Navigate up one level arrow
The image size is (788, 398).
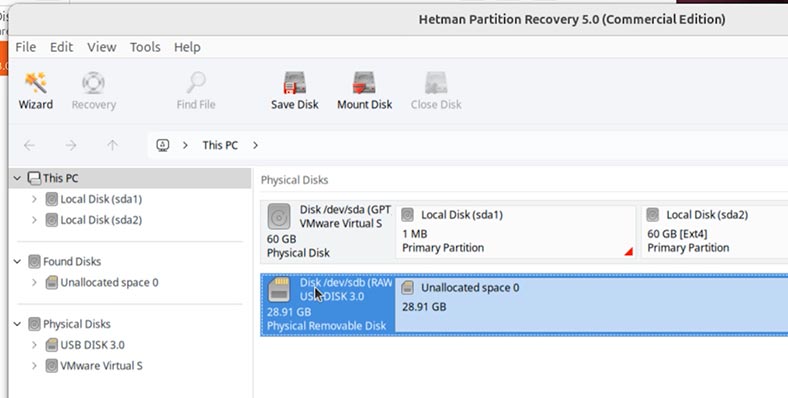(112, 145)
